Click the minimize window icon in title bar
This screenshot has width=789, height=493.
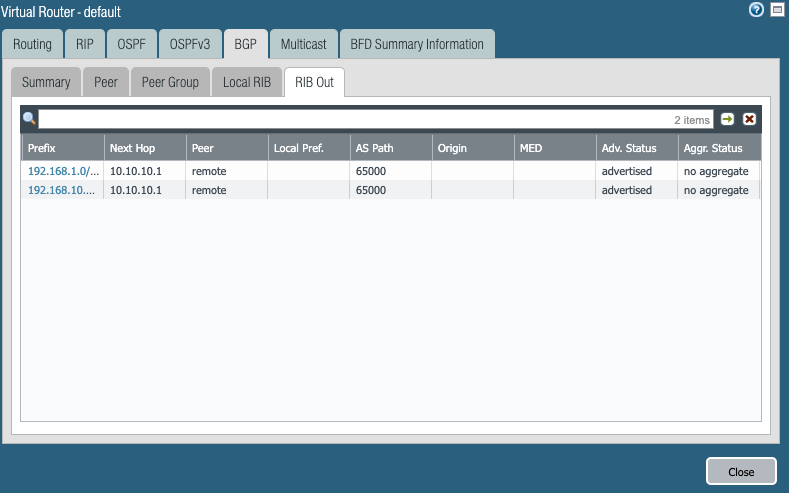click(x=777, y=9)
